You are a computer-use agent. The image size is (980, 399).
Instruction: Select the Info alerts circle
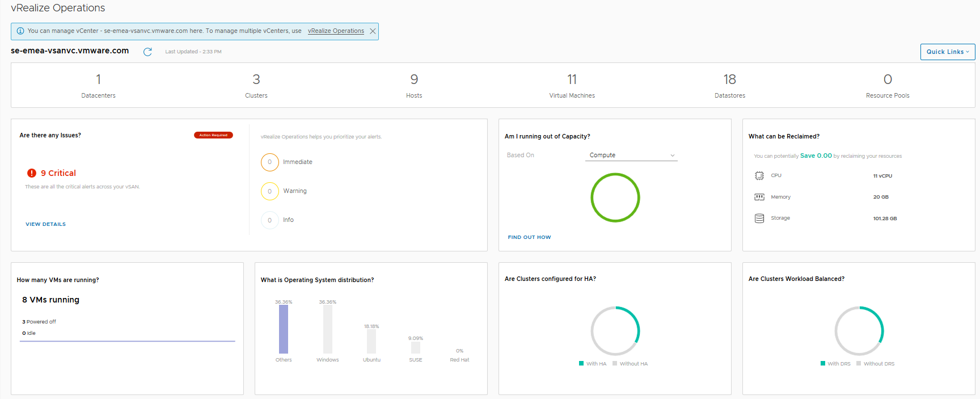270,220
